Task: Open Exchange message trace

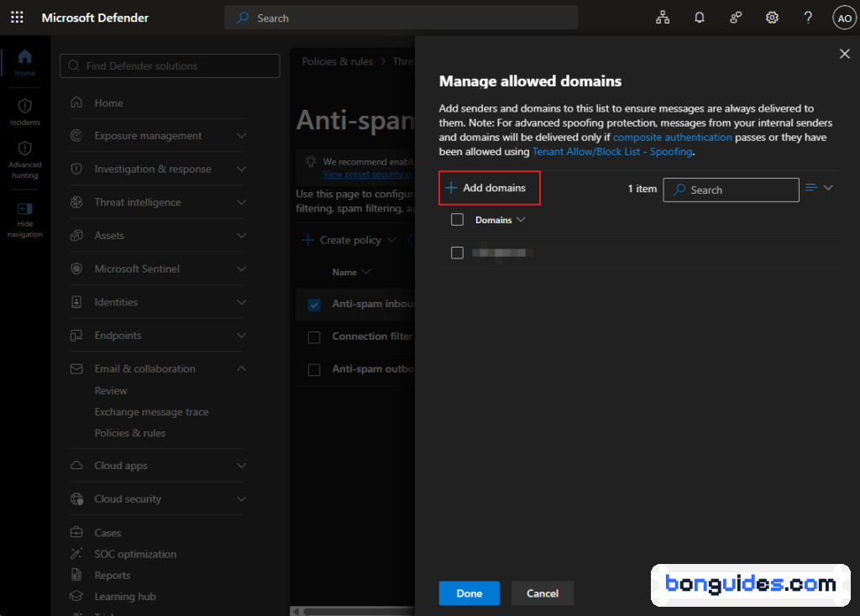Action: [x=151, y=411]
